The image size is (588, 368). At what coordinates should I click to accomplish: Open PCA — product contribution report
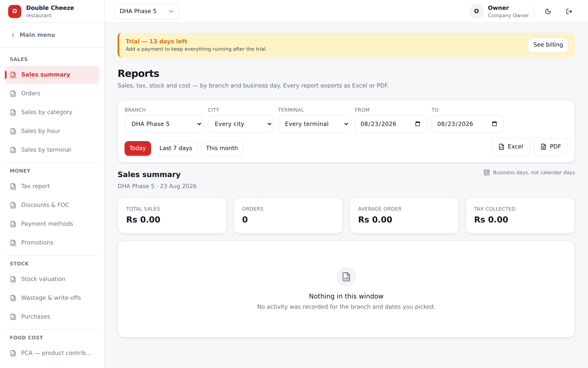tap(52, 353)
